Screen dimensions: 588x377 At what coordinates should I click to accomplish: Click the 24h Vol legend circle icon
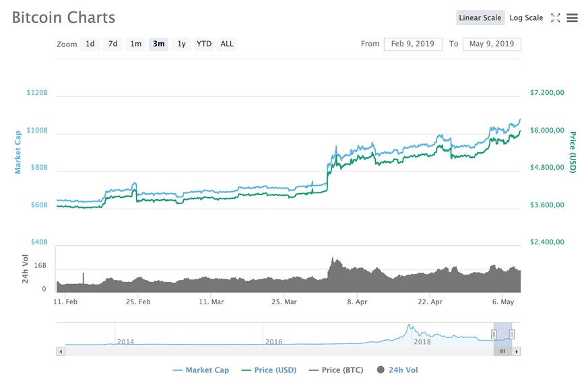[381, 370]
